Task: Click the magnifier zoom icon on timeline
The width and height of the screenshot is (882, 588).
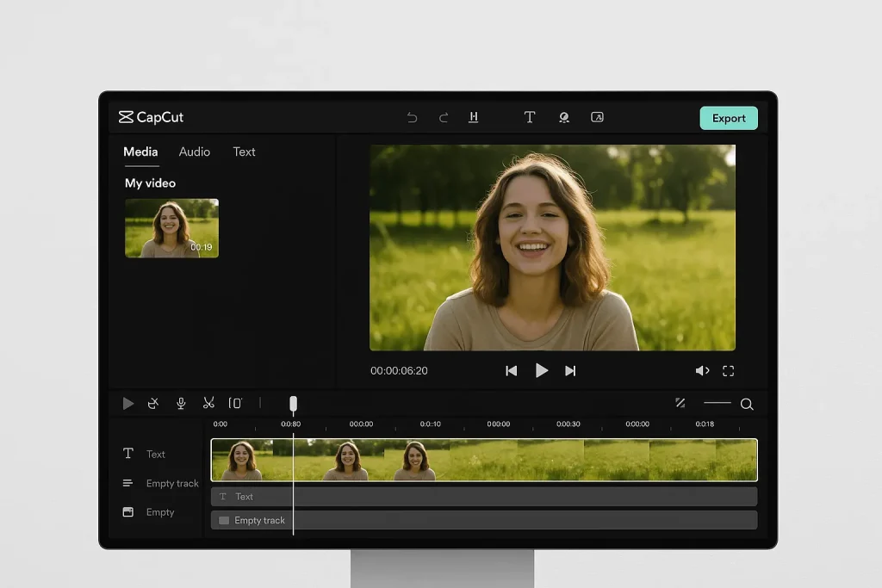Action: [747, 404]
